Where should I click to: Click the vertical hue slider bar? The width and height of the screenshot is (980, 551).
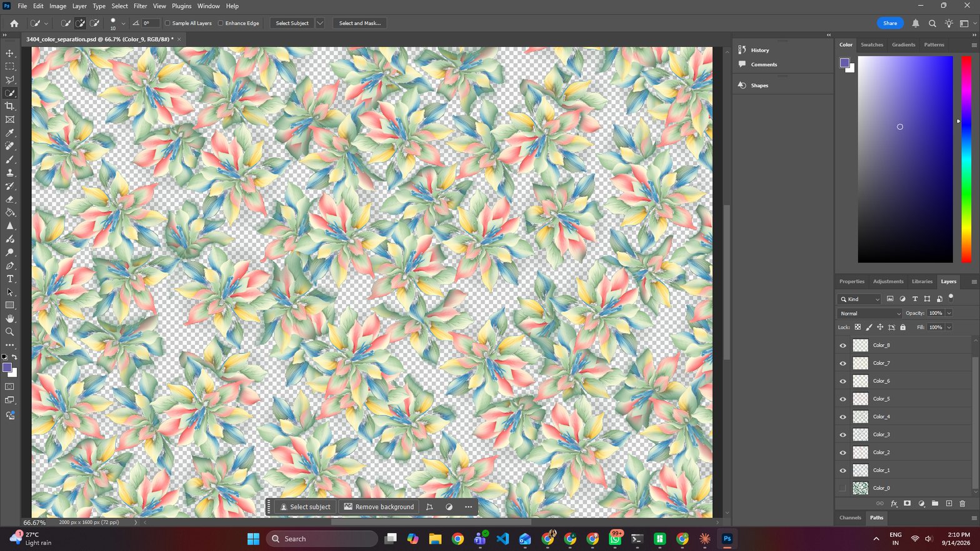(966, 159)
